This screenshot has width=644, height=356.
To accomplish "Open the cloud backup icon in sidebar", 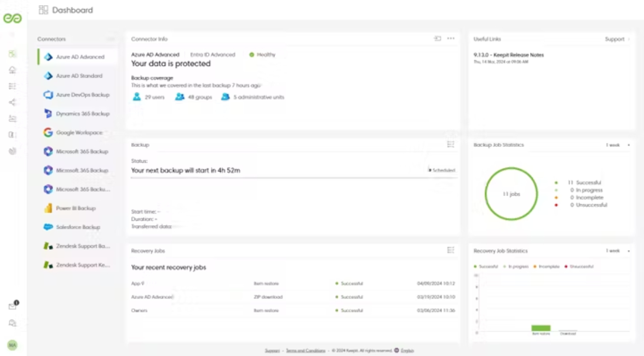I will (x=12, y=70).
